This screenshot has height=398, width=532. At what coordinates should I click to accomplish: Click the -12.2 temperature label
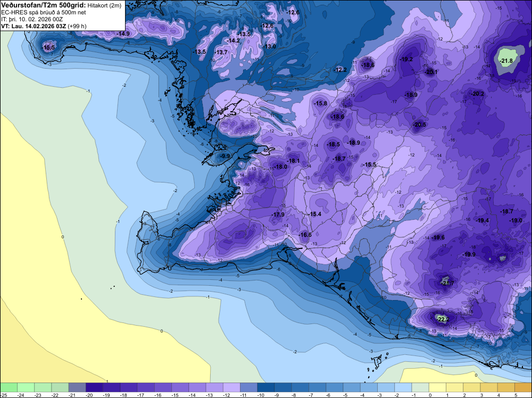coord(340,70)
